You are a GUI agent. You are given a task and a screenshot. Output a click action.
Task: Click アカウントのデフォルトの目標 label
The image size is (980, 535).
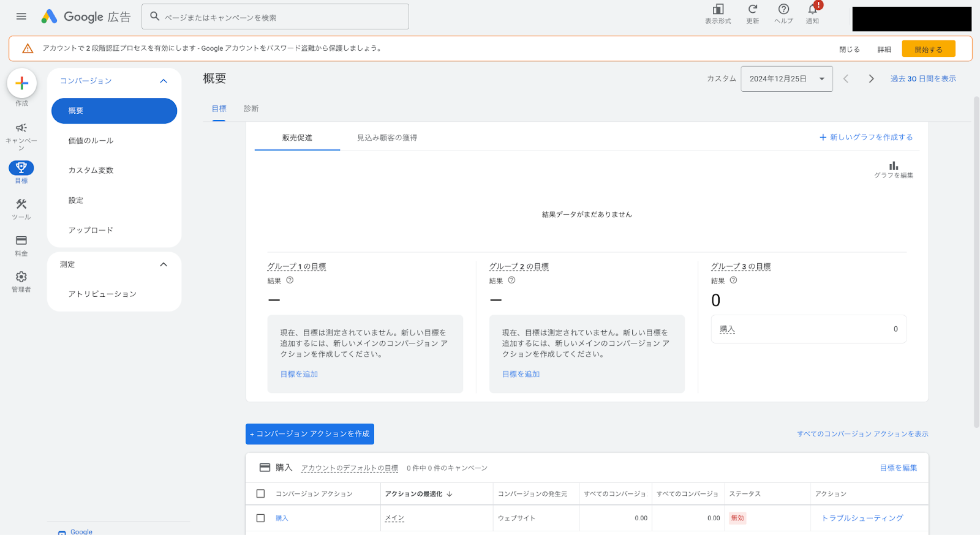tap(350, 468)
